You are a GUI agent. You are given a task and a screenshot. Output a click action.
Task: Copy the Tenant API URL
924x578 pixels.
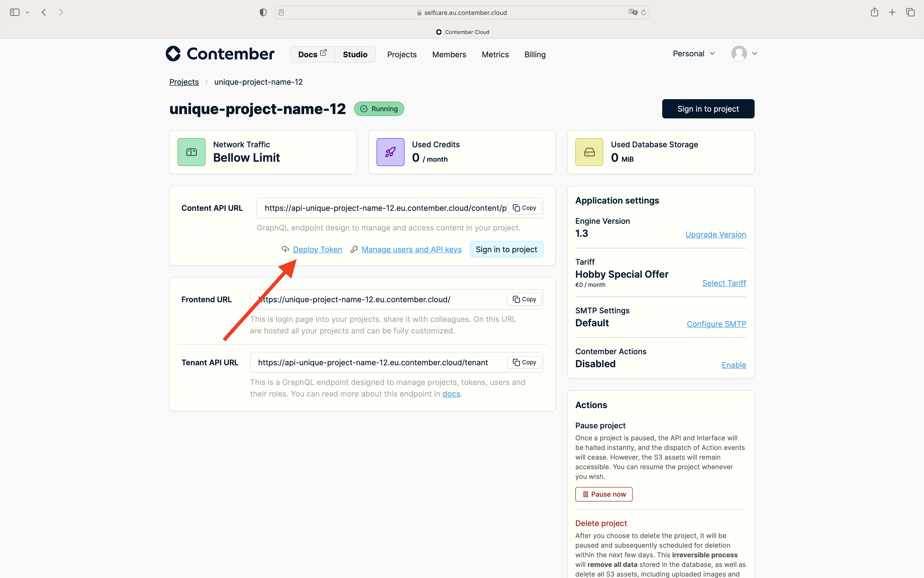point(524,362)
